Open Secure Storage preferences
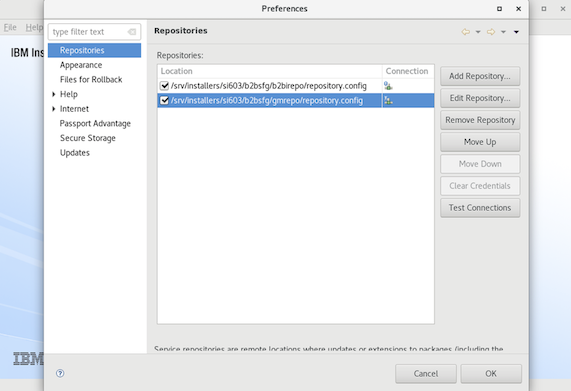Image resolution: width=571 pixels, height=391 pixels. point(88,138)
